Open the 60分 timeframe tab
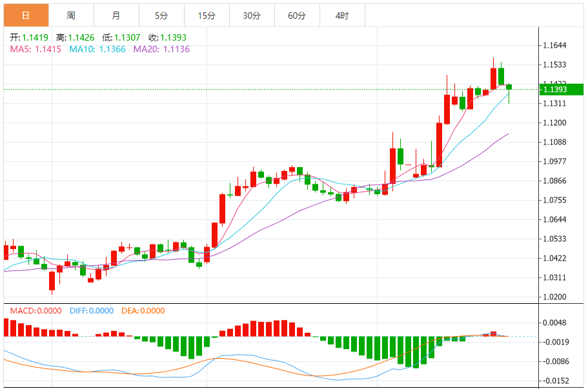Screen dimensions: 588x389 (x=297, y=15)
